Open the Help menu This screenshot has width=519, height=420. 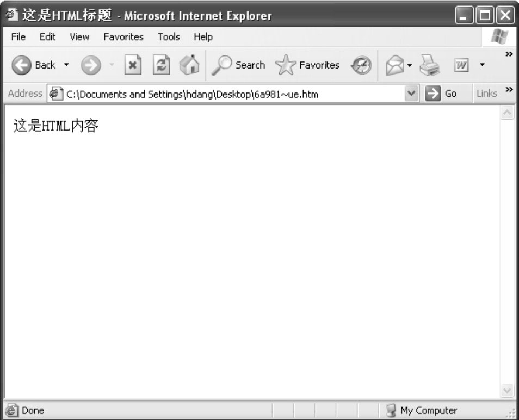pyautogui.click(x=203, y=37)
